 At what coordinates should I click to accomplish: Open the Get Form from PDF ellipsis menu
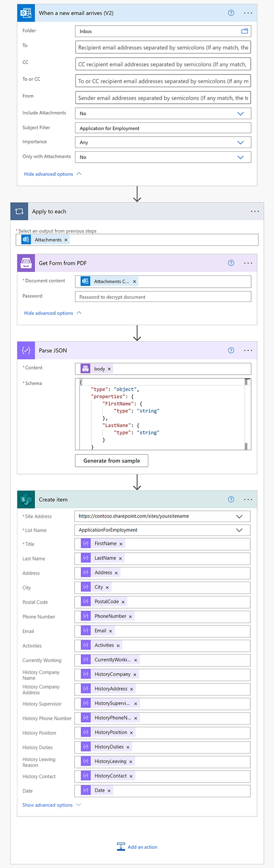(248, 263)
